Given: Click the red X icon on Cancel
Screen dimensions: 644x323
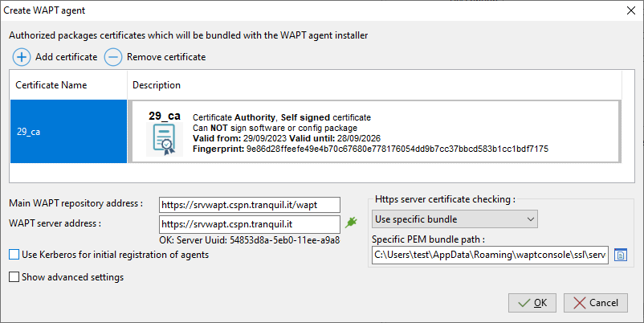Looking at the screenshot, I should coord(579,303).
